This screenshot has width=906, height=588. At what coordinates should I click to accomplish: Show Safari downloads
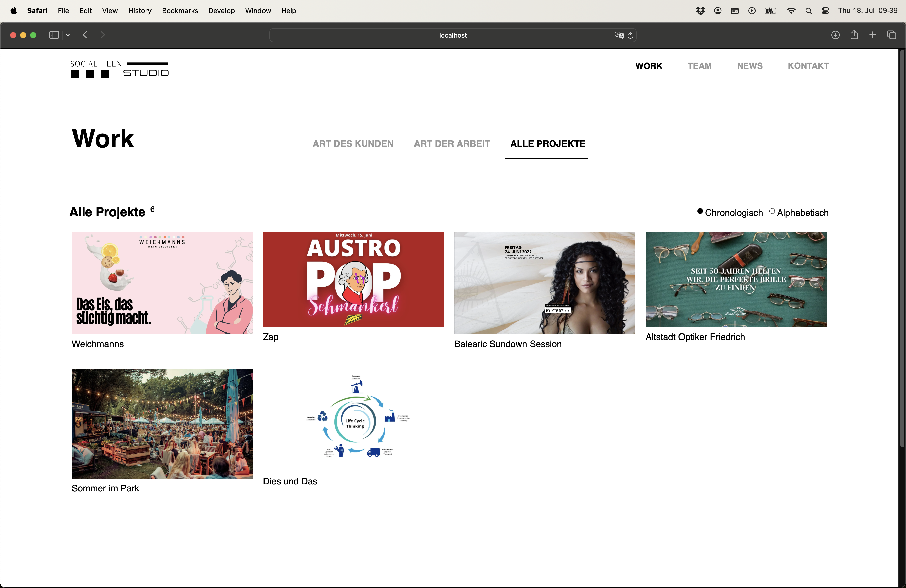click(x=835, y=35)
